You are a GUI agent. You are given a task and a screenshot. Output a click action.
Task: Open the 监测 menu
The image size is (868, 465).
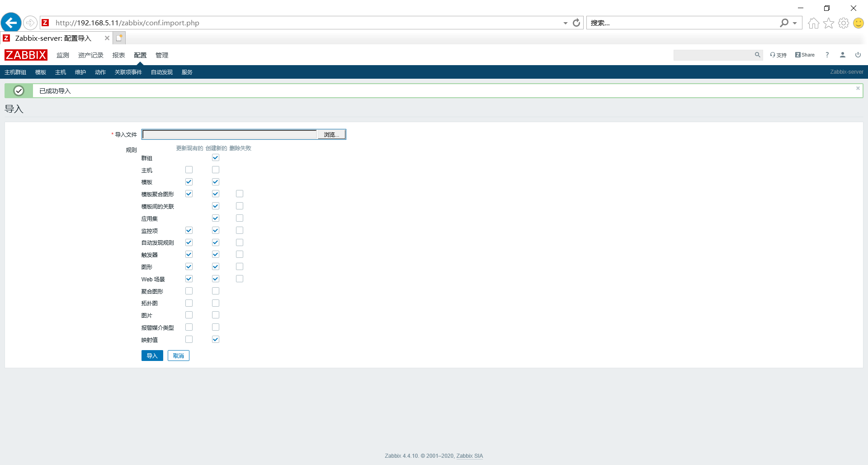[63, 55]
